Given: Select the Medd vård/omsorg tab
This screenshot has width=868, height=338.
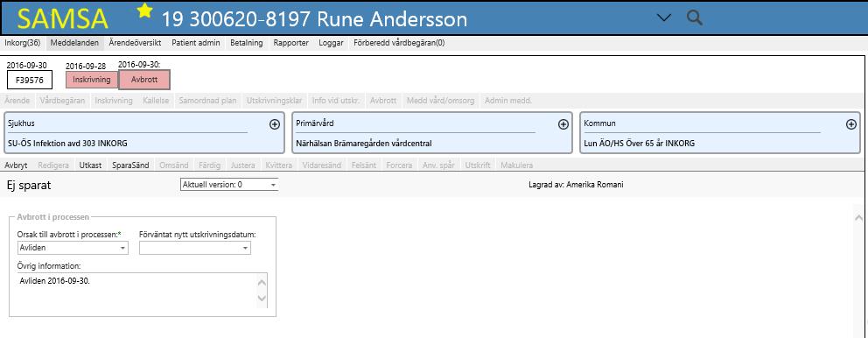Looking at the screenshot, I should [x=441, y=101].
